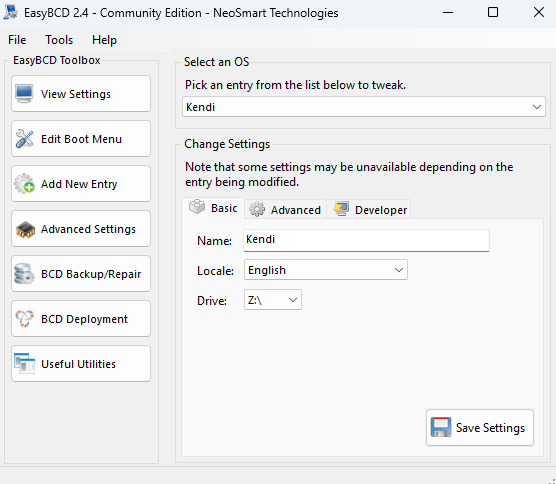Maximize the EasyBCD window
The height and width of the screenshot is (484, 556).
tap(493, 12)
